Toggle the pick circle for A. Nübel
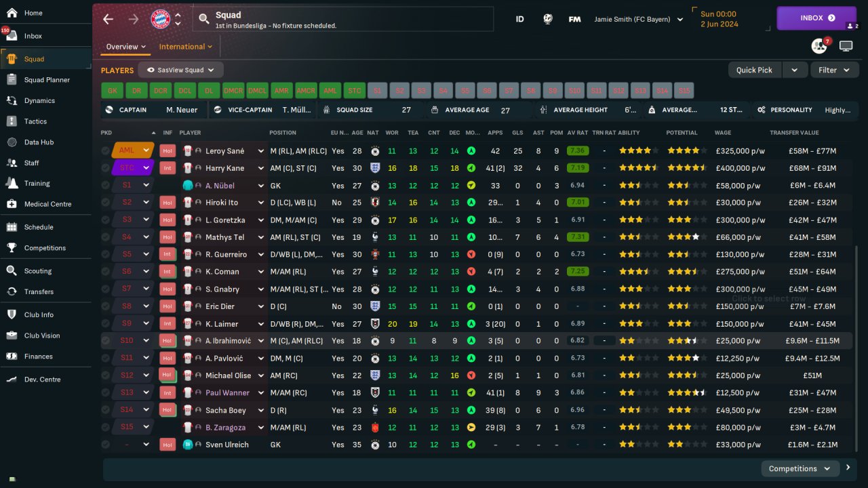The image size is (868, 488). (106, 185)
